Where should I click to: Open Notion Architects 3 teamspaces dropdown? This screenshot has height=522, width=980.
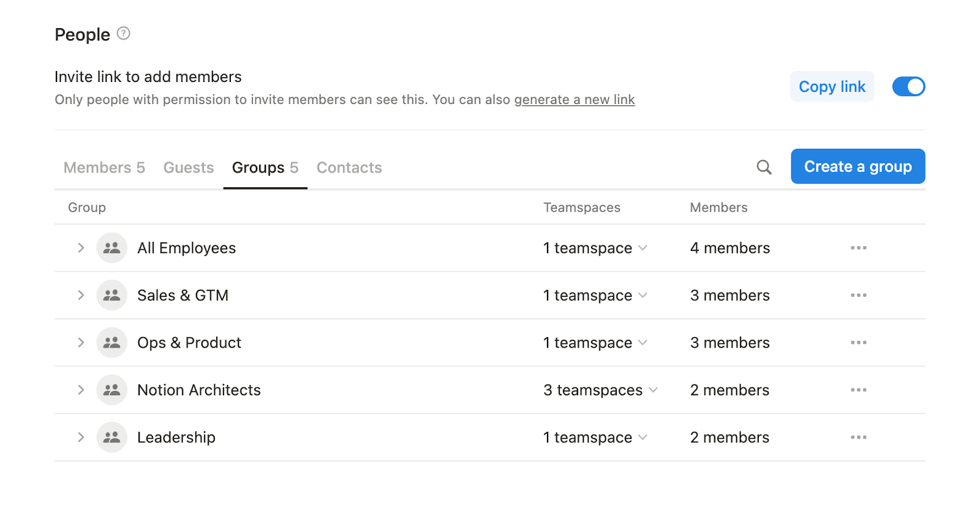tap(600, 390)
